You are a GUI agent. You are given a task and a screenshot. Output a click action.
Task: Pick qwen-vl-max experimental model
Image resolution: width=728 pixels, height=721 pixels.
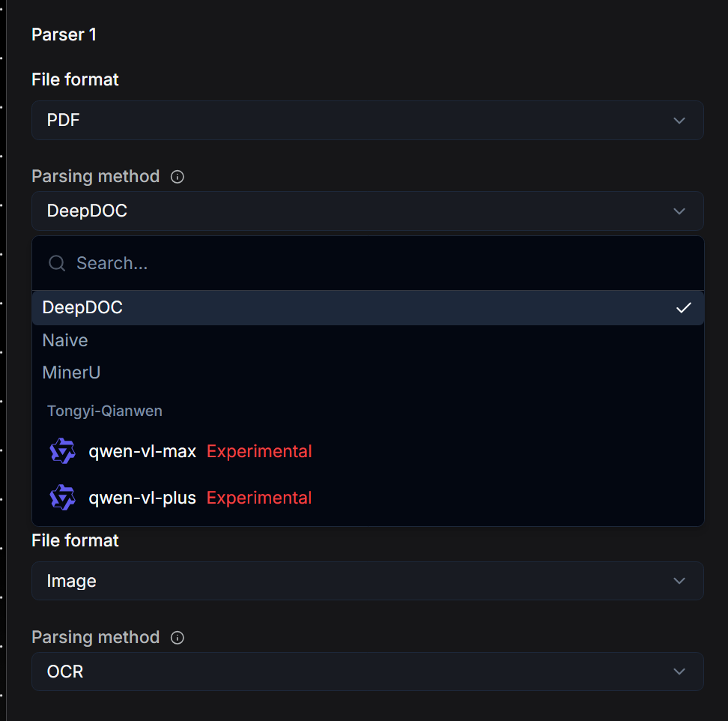[142, 451]
